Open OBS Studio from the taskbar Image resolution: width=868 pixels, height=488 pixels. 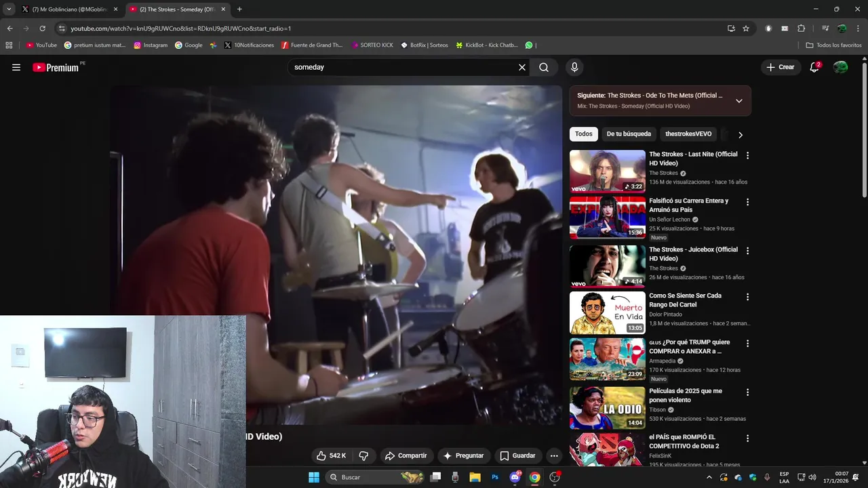click(x=555, y=477)
